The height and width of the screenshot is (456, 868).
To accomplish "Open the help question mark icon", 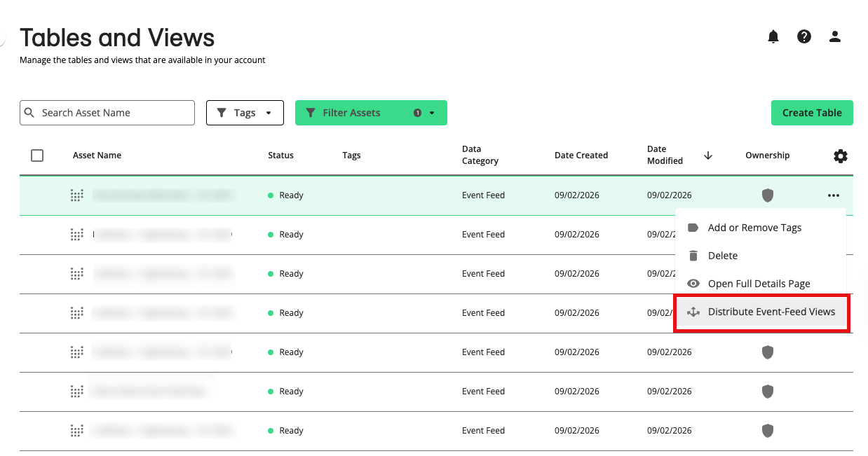I will (x=804, y=37).
